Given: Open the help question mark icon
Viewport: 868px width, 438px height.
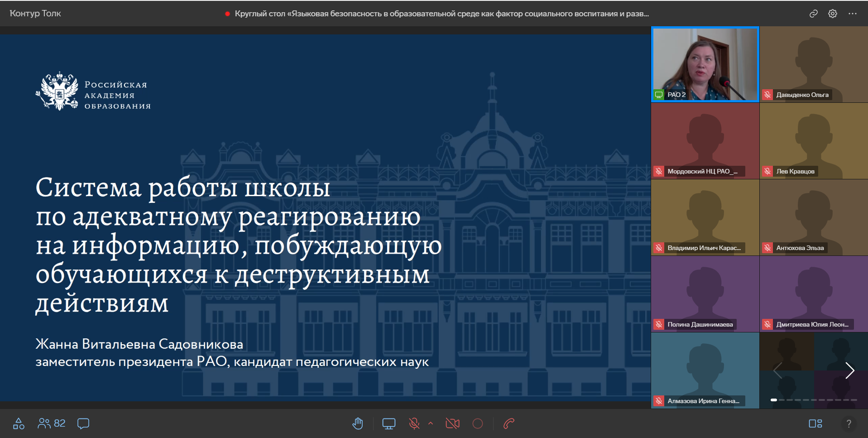Looking at the screenshot, I should point(849,424).
